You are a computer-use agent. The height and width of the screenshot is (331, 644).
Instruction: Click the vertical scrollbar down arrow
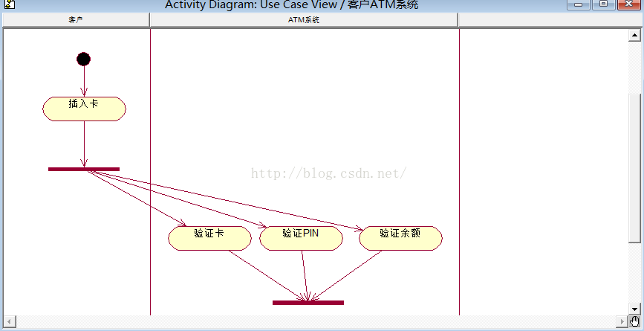coord(634,309)
